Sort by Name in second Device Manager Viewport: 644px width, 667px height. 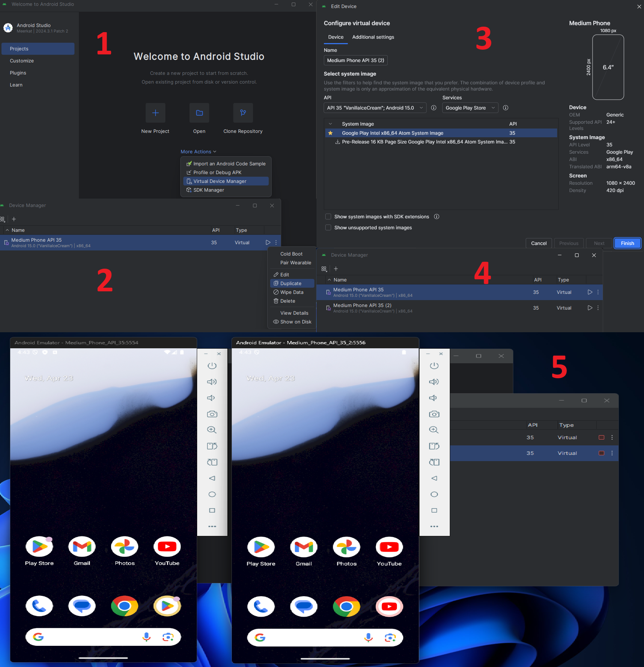tap(340, 280)
